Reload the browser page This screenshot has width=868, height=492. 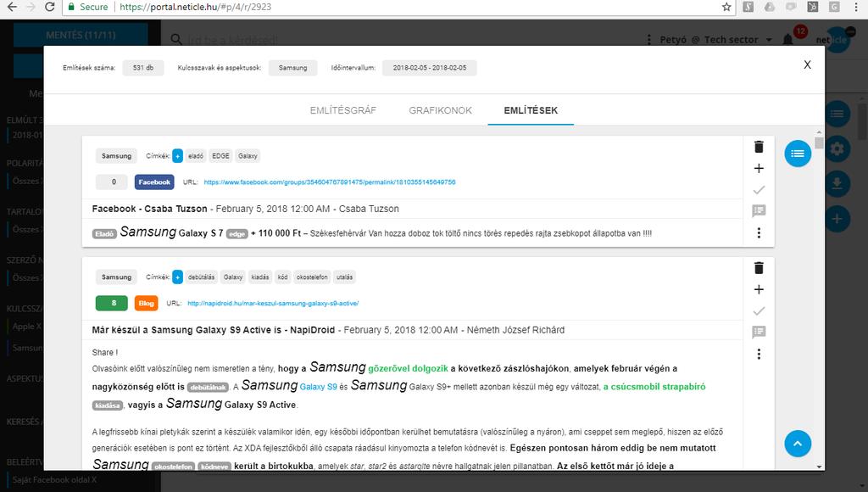point(50,7)
